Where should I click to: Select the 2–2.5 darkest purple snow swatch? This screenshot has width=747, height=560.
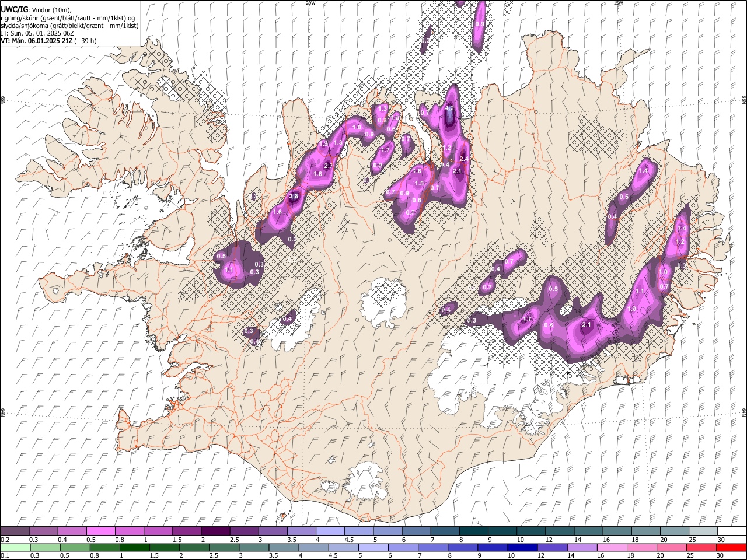click(x=215, y=531)
